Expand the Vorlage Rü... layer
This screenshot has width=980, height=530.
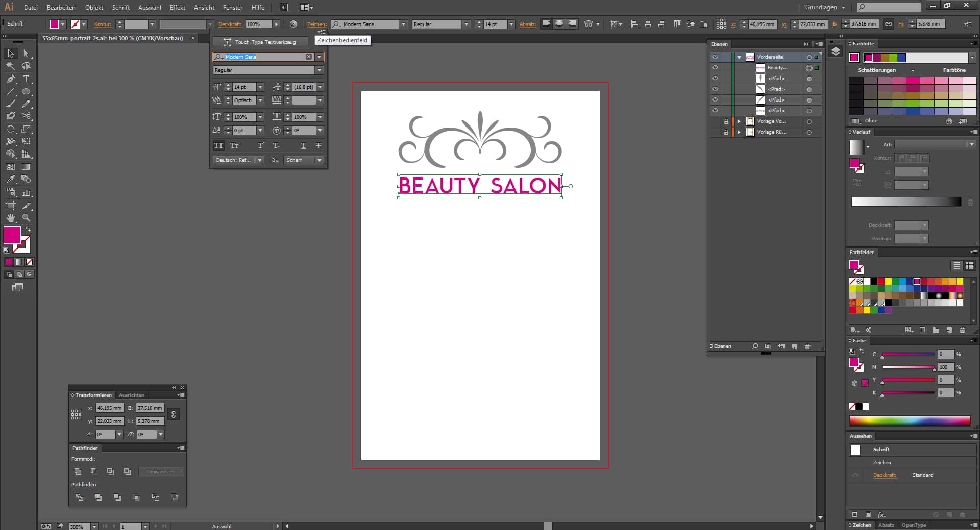coord(739,132)
